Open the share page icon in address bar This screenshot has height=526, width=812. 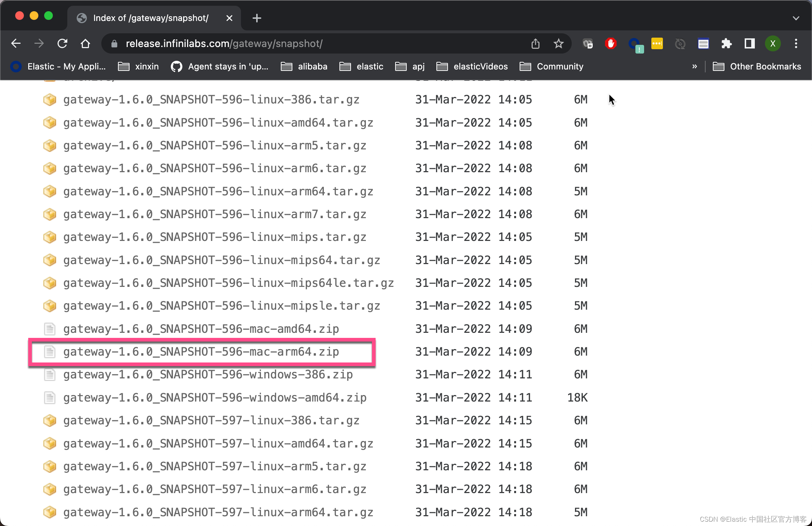(535, 44)
